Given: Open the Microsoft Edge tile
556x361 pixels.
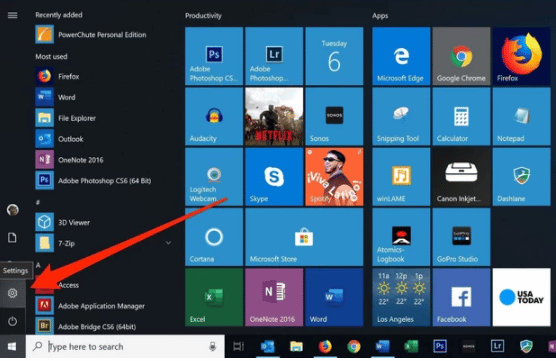Looking at the screenshot, I should pyautogui.click(x=401, y=56).
